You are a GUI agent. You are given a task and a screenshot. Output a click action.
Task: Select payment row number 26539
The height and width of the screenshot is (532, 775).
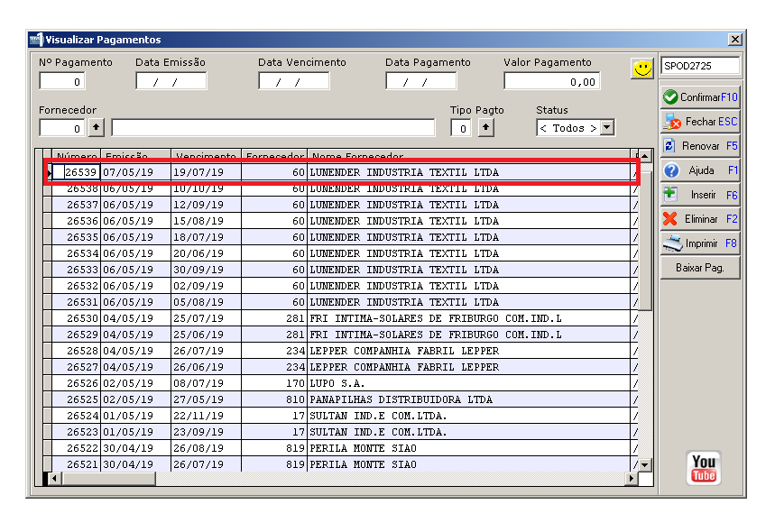(x=341, y=172)
